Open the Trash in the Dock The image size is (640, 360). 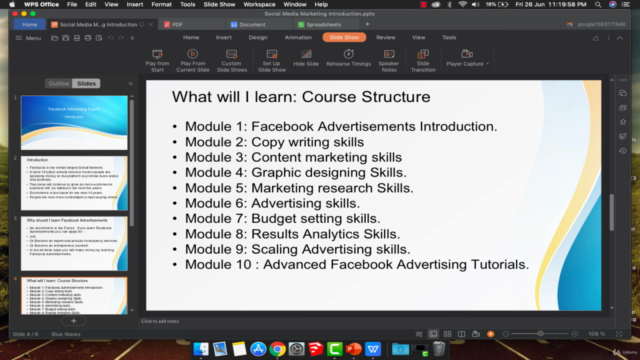click(x=438, y=349)
